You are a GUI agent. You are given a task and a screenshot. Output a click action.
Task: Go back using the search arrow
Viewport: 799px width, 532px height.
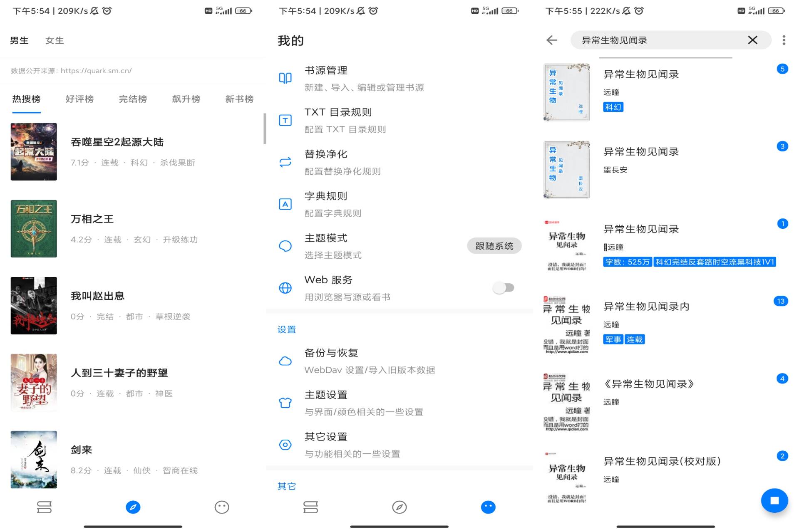(552, 40)
